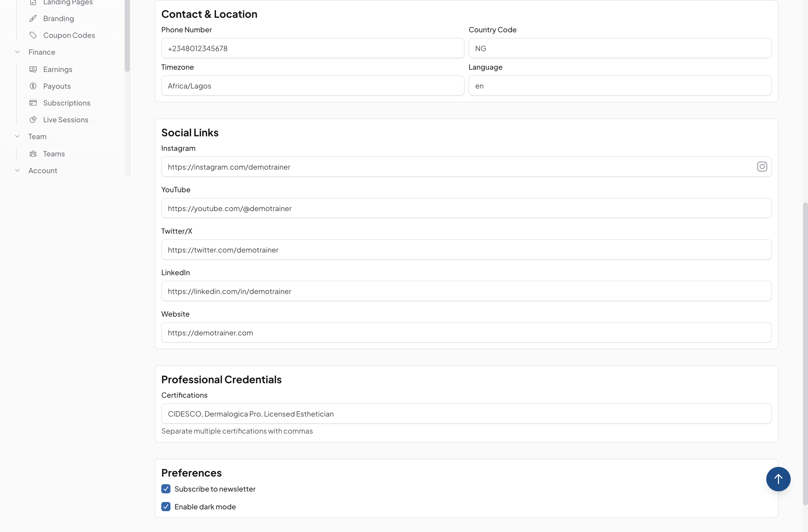Open the Payouts menu item

click(57, 86)
